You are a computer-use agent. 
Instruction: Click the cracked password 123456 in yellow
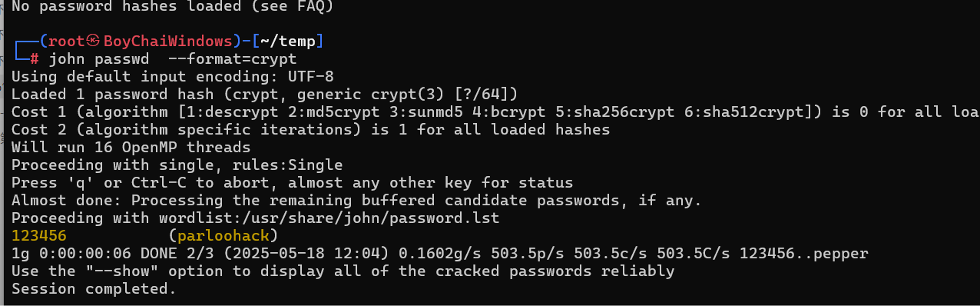click(39, 235)
